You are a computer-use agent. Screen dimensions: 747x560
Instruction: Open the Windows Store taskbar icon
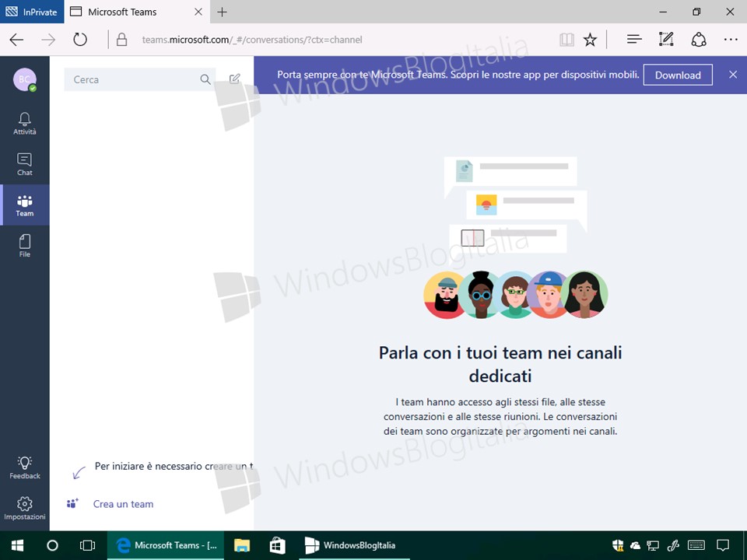click(x=277, y=545)
